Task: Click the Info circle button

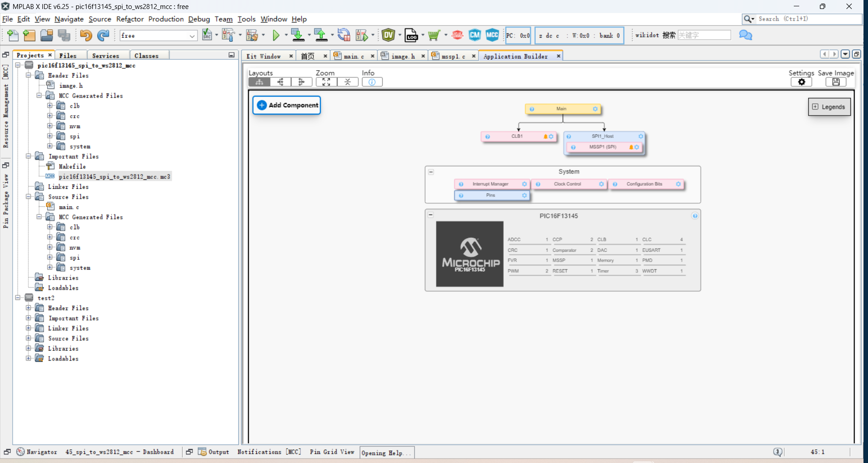Action: coord(372,82)
